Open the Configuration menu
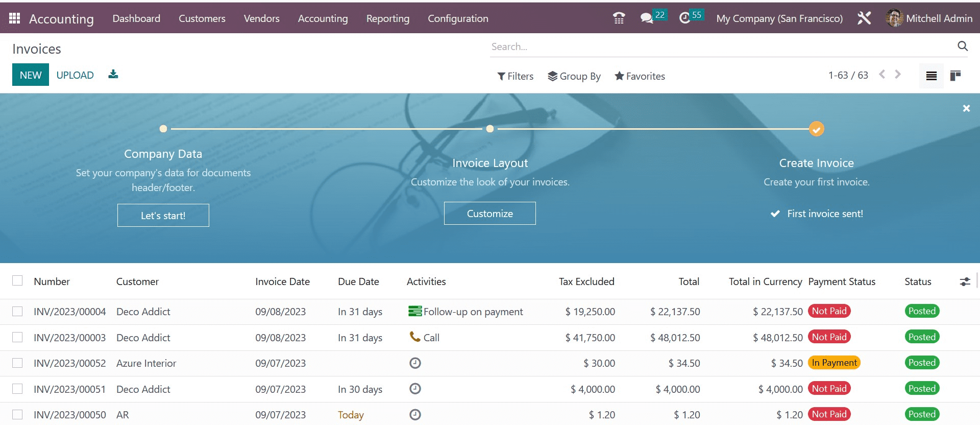This screenshot has height=425, width=980. pyautogui.click(x=458, y=18)
